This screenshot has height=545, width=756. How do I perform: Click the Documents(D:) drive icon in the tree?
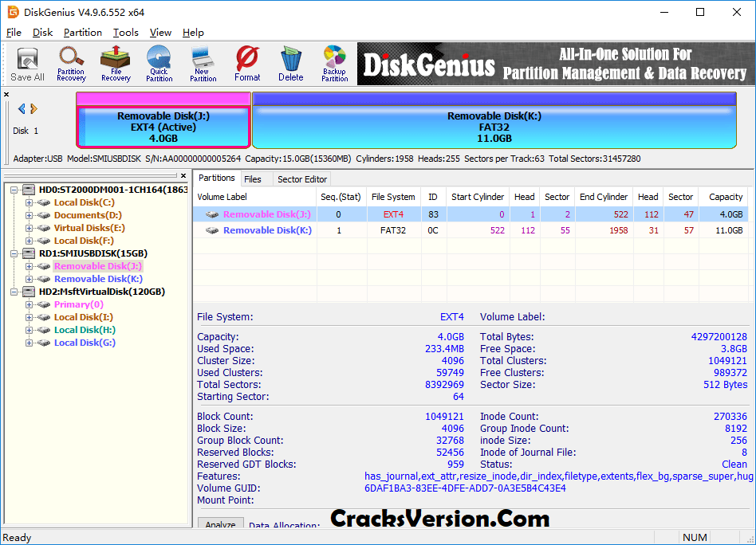[x=44, y=215]
